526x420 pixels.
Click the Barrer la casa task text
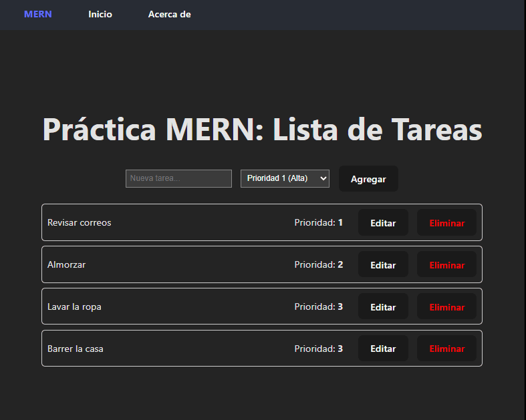click(x=75, y=349)
